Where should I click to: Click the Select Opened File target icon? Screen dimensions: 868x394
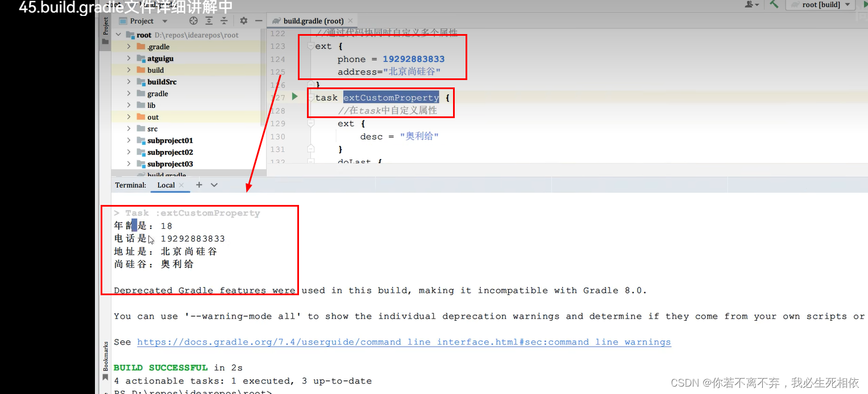click(193, 21)
